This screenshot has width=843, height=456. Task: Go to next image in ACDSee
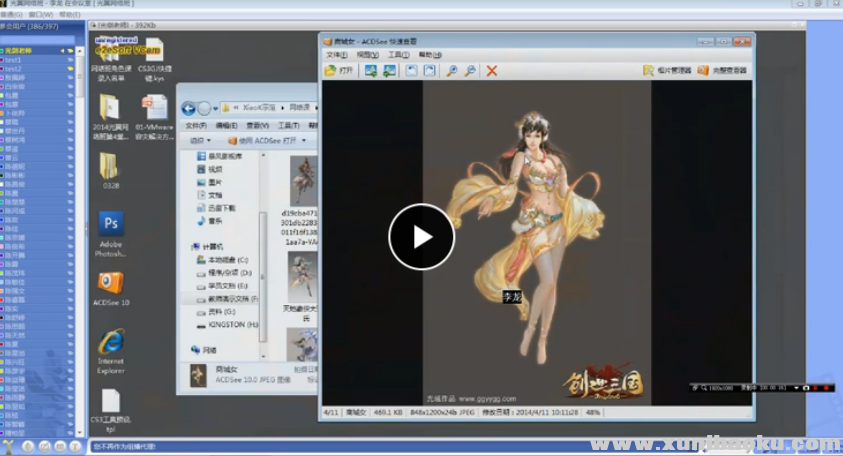389,71
